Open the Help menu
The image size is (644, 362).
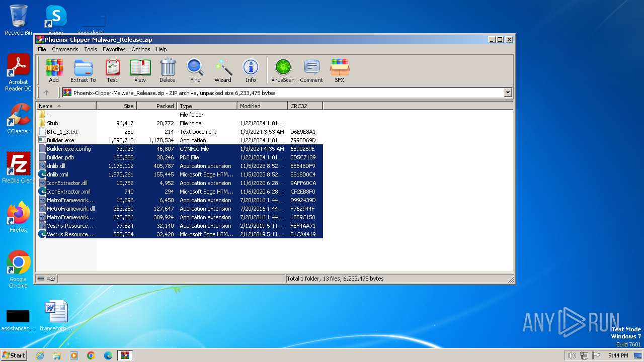[x=161, y=49]
